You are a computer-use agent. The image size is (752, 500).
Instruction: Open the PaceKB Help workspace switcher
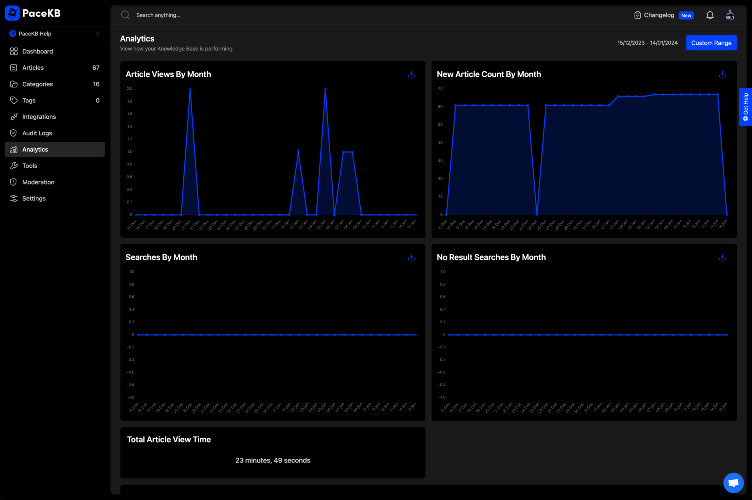click(55, 34)
